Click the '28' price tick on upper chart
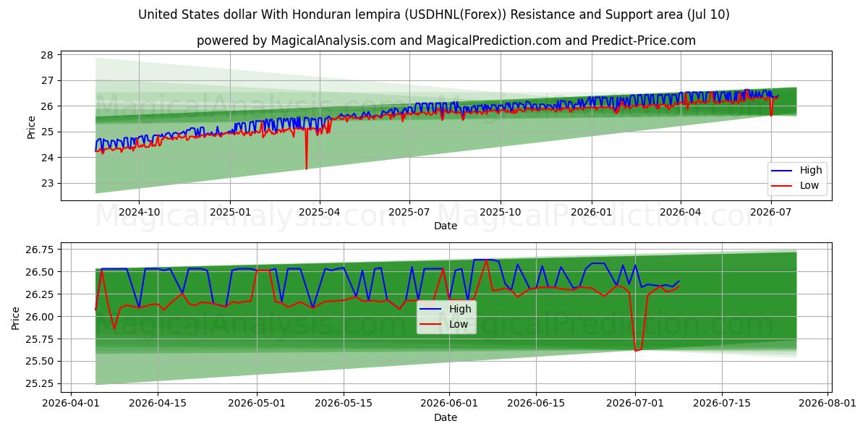 tap(47, 55)
